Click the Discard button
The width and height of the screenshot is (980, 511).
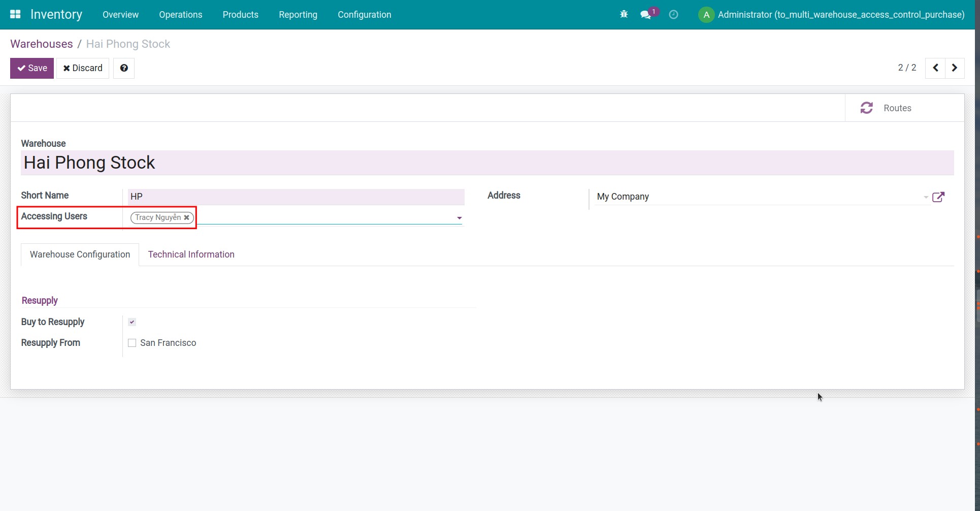point(83,68)
